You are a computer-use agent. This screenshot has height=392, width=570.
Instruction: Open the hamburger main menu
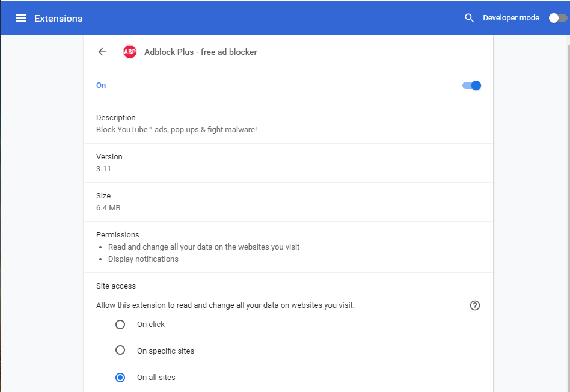click(20, 18)
